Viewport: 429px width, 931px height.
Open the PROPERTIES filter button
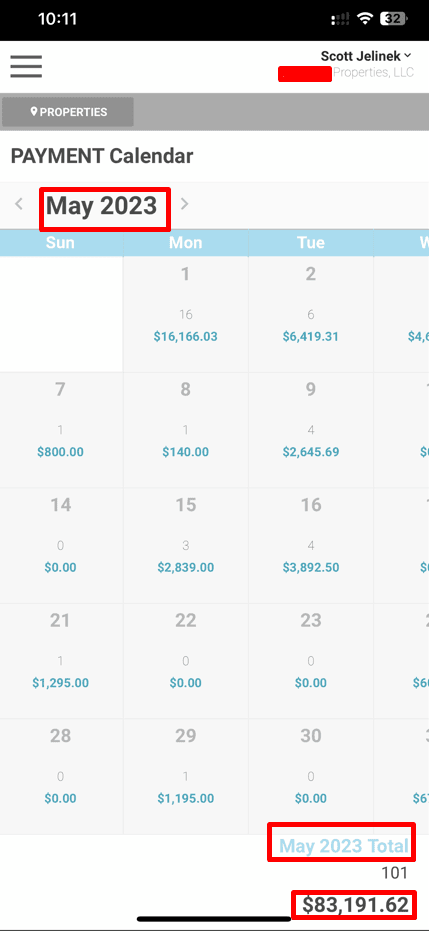tap(68, 112)
